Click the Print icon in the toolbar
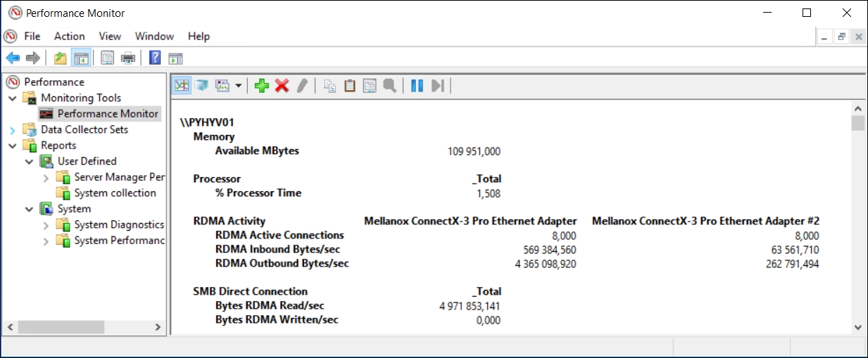 point(128,58)
